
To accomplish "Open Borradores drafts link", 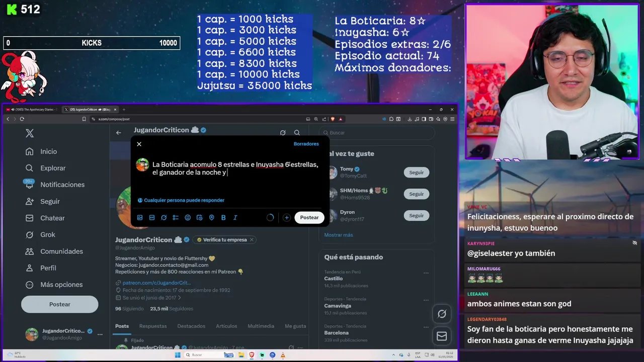I will (306, 144).
